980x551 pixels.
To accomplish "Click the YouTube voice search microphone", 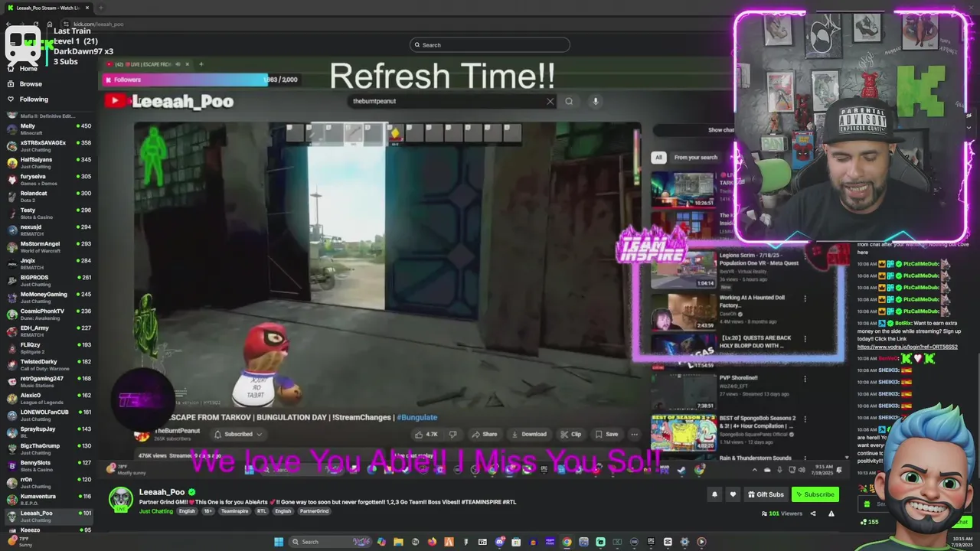I will 595,101.
